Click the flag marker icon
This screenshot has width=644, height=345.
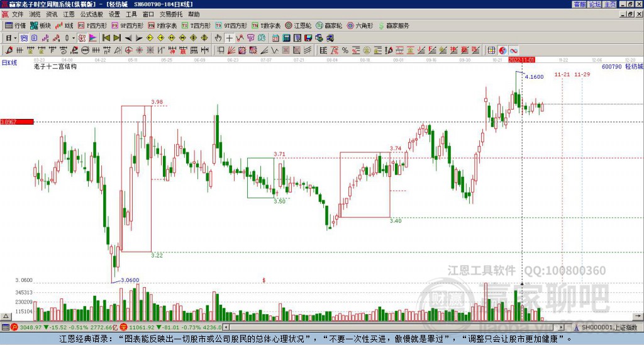(93, 38)
